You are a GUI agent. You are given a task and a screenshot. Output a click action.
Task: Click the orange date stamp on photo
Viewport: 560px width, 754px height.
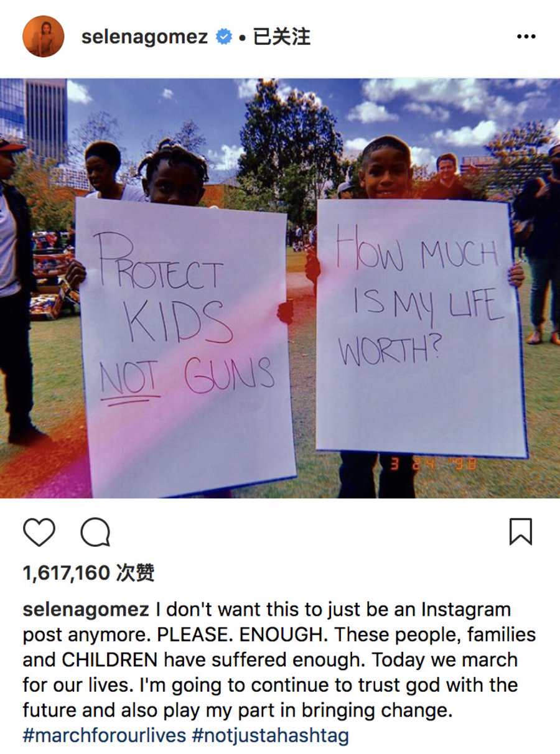[x=433, y=463]
